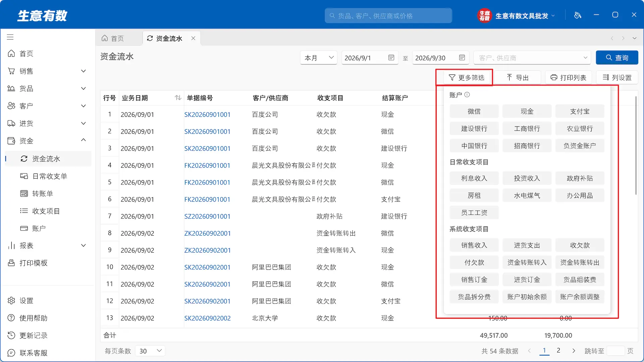Click the theme/skin icon in title bar

578,15
